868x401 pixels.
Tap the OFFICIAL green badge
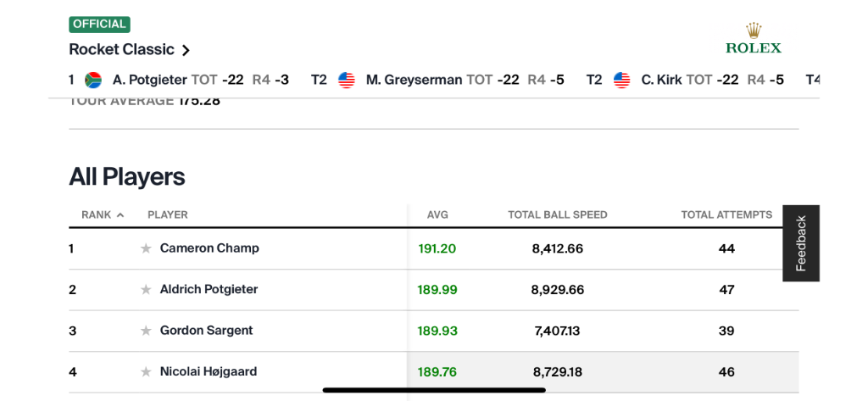click(100, 25)
